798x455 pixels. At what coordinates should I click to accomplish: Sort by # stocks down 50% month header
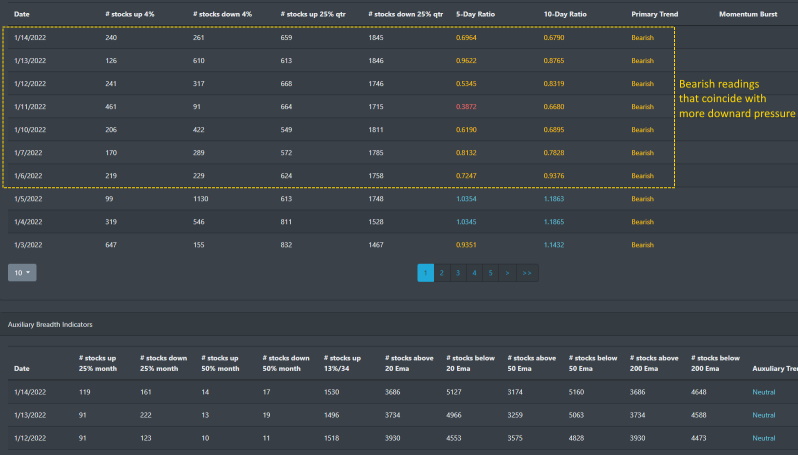tap(286, 363)
